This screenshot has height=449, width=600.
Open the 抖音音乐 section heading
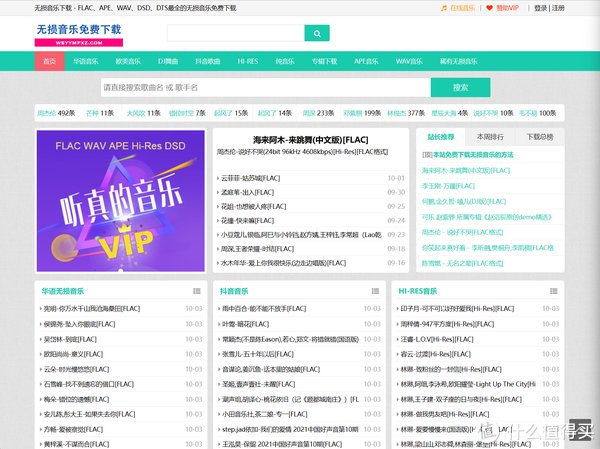[x=234, y=291]
